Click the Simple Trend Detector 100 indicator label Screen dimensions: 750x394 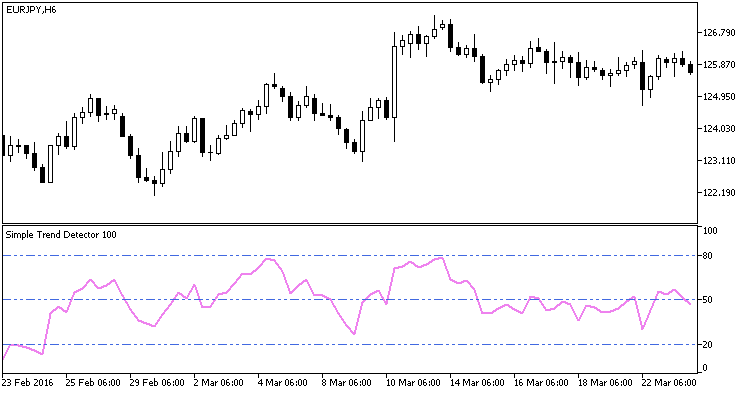61,235
